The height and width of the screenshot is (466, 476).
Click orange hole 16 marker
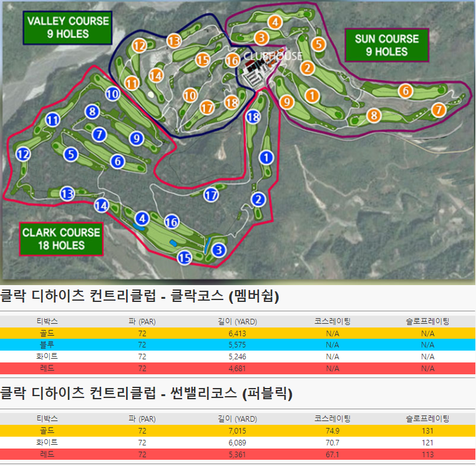tap(233, 60)
